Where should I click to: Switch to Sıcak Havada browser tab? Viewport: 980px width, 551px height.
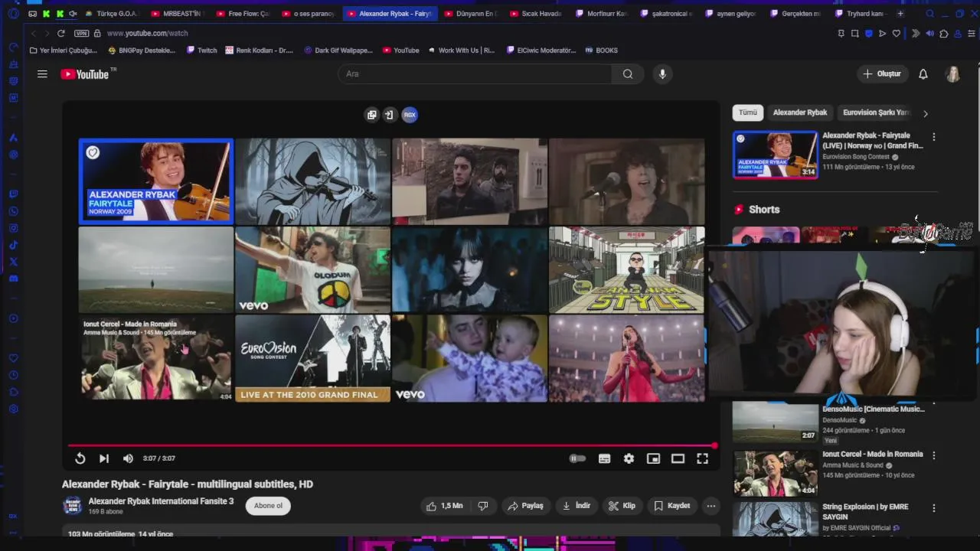(535, 14)
